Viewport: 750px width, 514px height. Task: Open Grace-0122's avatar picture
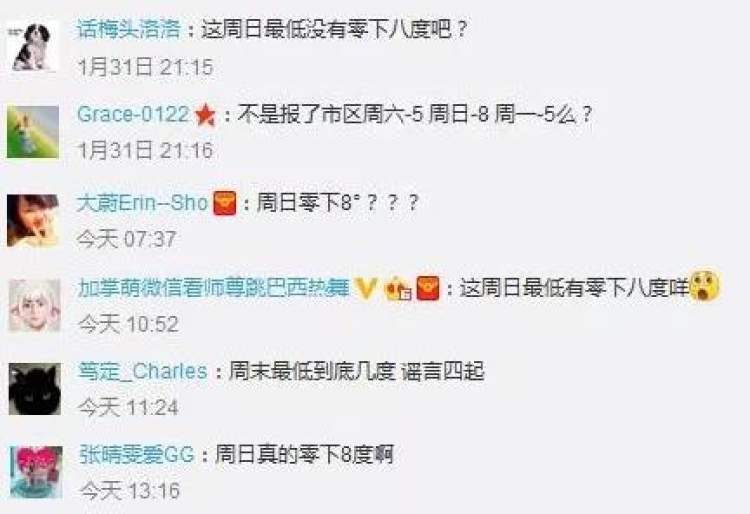tap(33, 132)
